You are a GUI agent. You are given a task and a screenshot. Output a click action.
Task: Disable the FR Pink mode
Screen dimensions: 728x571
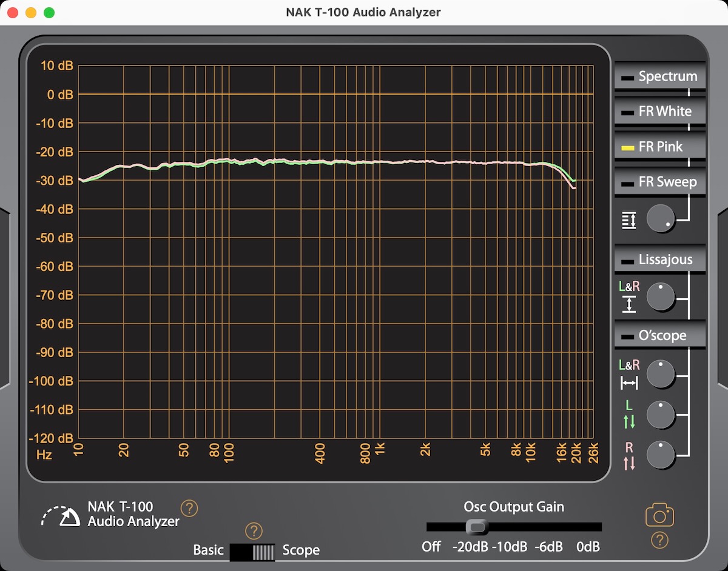coord(660,147)
